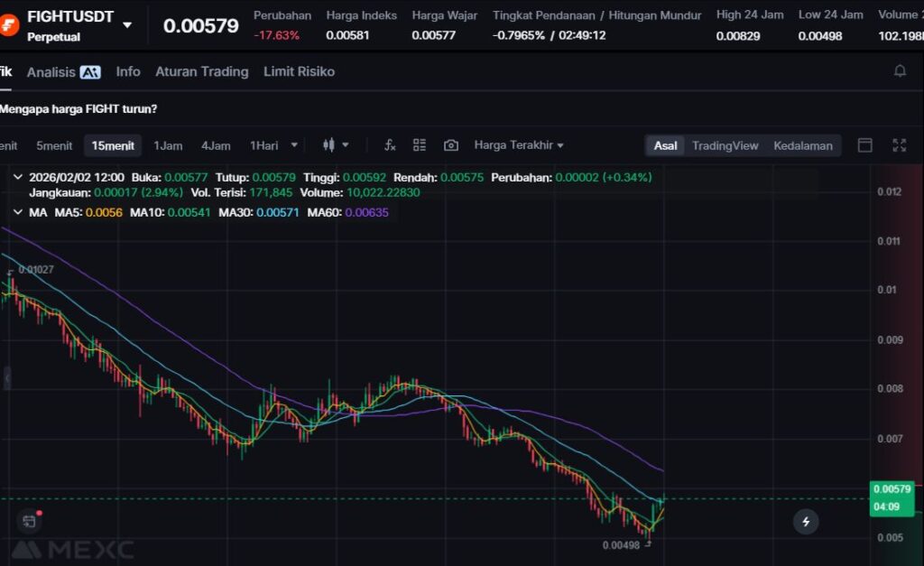924x566 pixels.
Task: Select the 1Jam timeframe
Action: 168,145
